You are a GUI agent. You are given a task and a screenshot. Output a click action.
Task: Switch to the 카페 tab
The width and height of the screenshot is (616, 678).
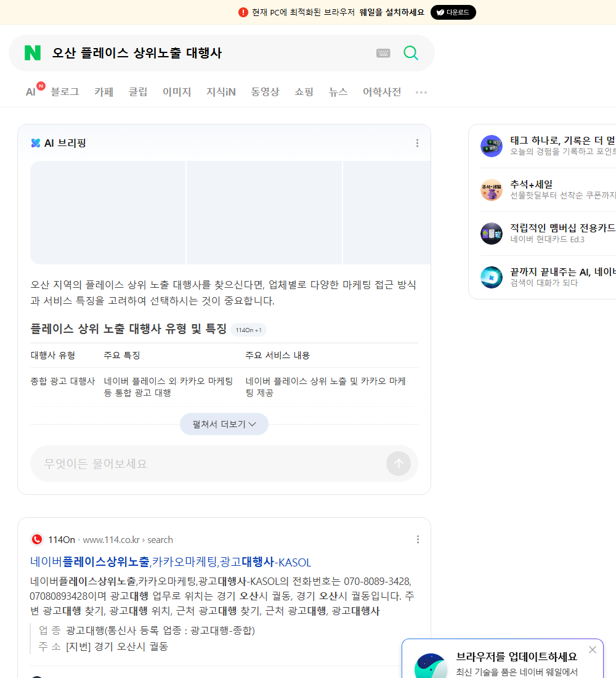103,92
